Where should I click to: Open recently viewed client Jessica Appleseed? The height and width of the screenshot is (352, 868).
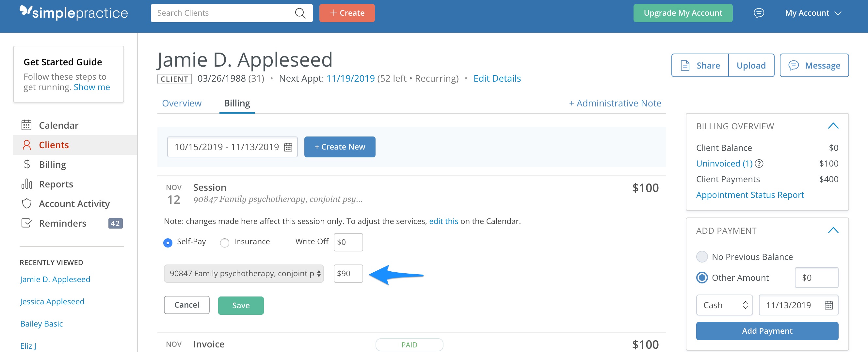[x=52, y=301]
